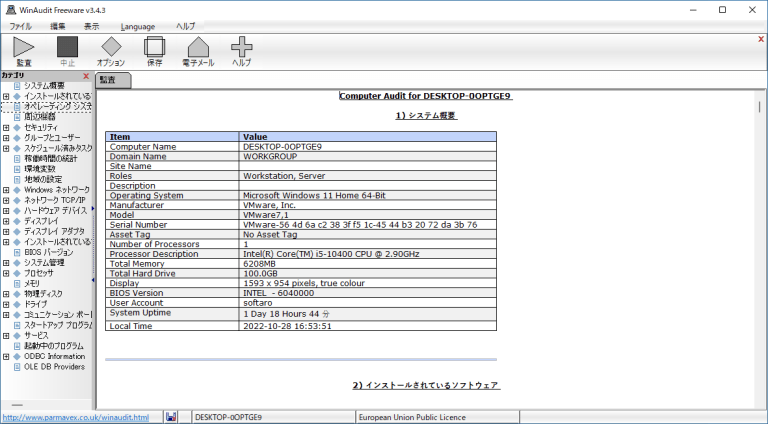Click the 6208MB total memory value

(260, 264)
